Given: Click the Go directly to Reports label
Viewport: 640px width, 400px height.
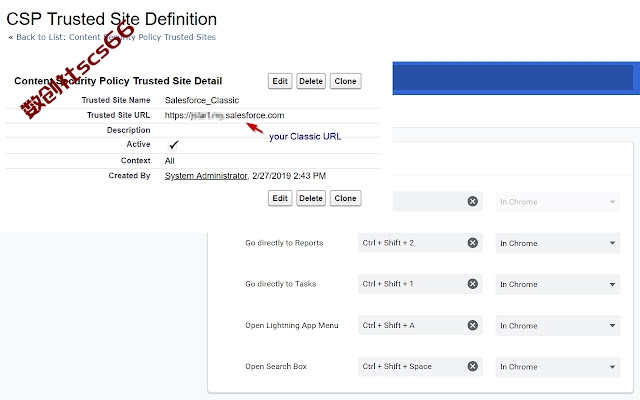Looking at the screenshot, I should (284, 243).
